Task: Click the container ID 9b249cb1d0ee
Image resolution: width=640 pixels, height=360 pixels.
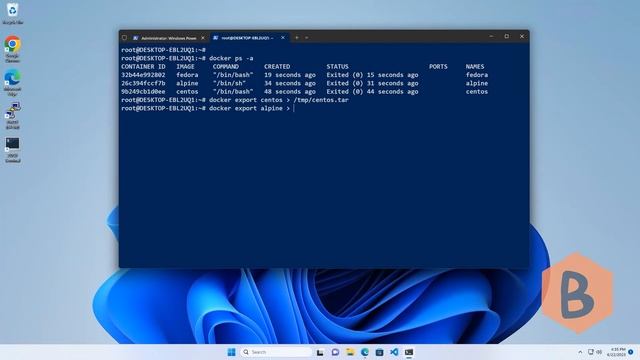Action: 143,92
